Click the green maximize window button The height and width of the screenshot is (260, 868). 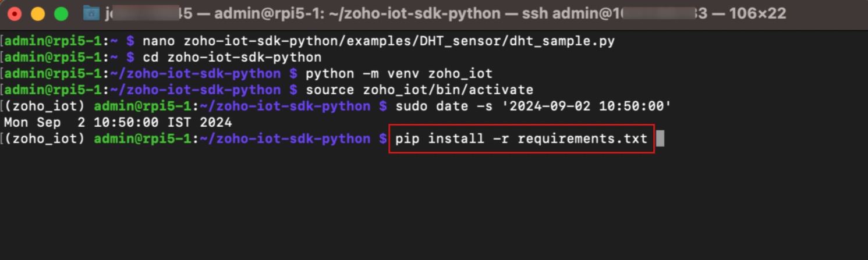pos(61,14)
